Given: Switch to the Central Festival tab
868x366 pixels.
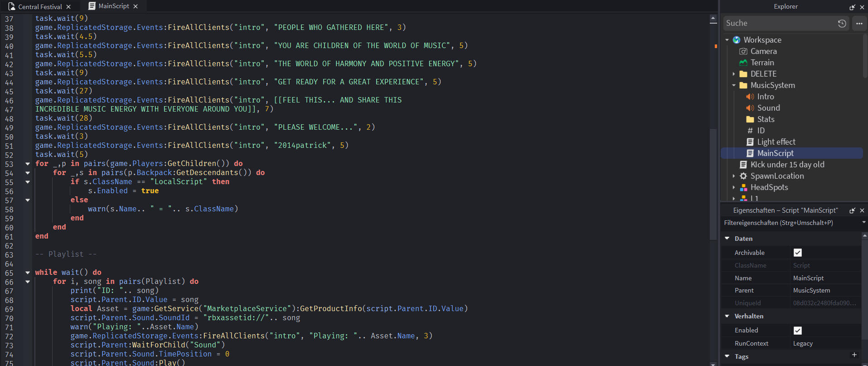Looking at the screenshot, I should (40, 7).
